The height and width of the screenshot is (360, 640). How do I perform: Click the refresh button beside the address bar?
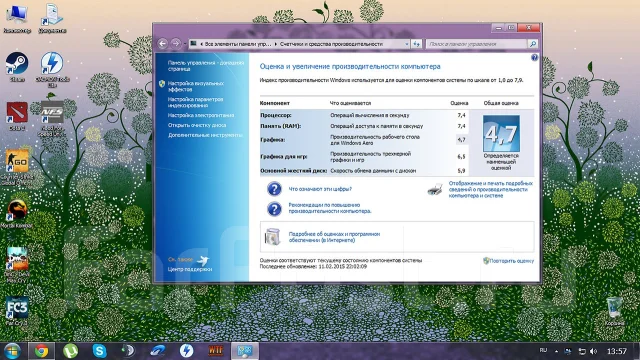[416, 44]
